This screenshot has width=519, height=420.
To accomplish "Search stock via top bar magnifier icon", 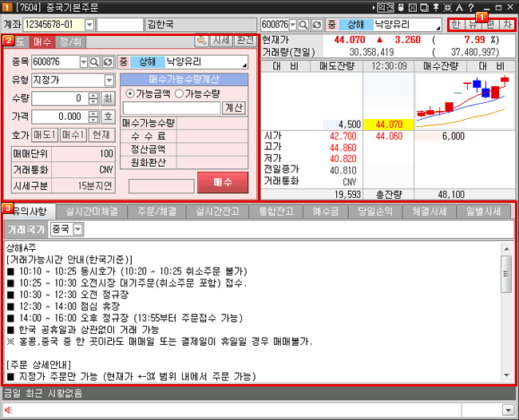I will [303, 25].
